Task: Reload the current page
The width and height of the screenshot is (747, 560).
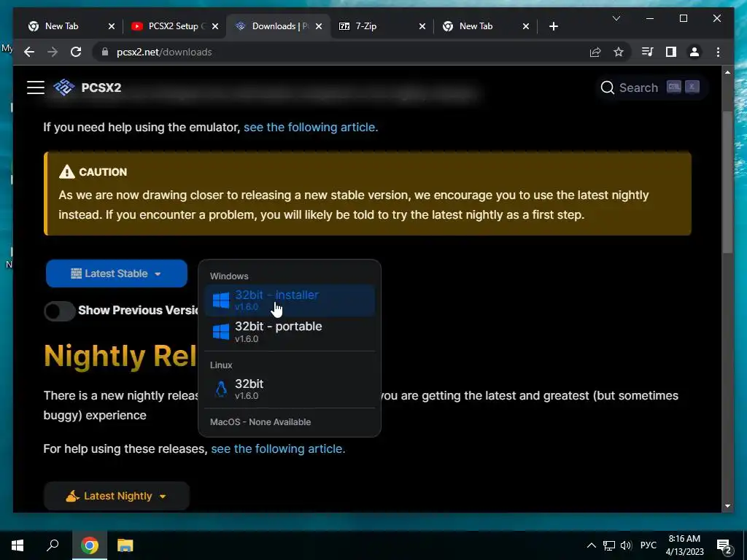Action: point(76,52)
